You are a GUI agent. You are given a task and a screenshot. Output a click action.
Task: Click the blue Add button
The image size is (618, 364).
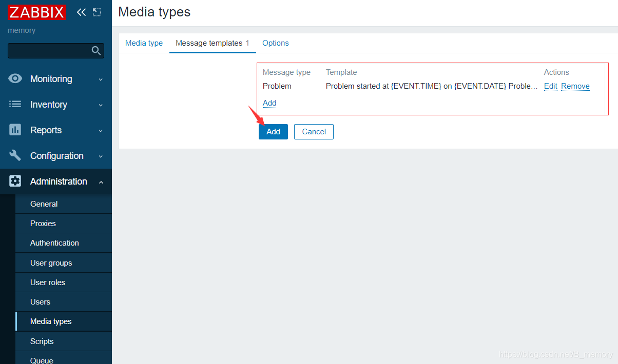point(273,132)
